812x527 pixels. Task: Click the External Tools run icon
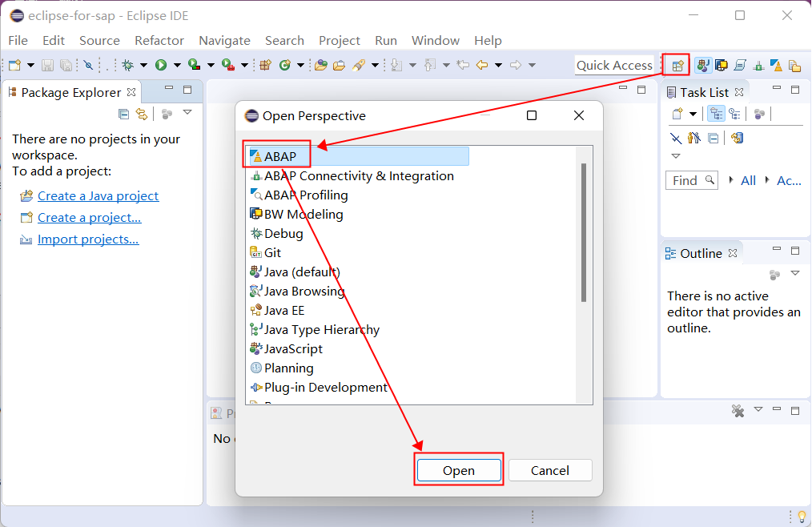click(228, 65)
